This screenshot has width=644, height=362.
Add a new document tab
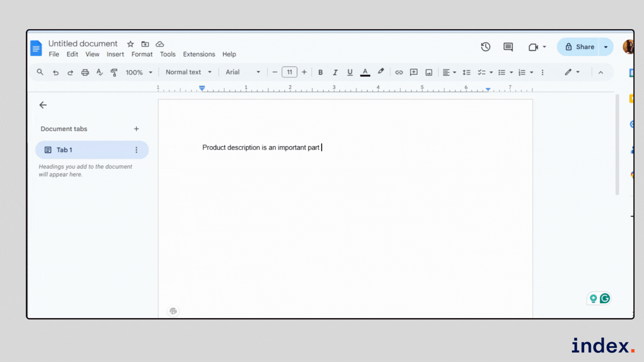[x=136, y=129]
